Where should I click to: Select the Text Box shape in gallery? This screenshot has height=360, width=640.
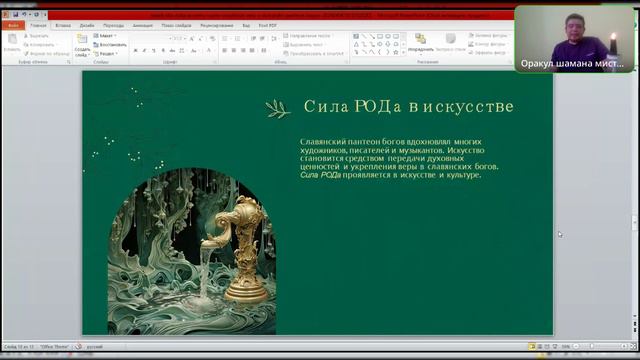[x=356, y=36]
